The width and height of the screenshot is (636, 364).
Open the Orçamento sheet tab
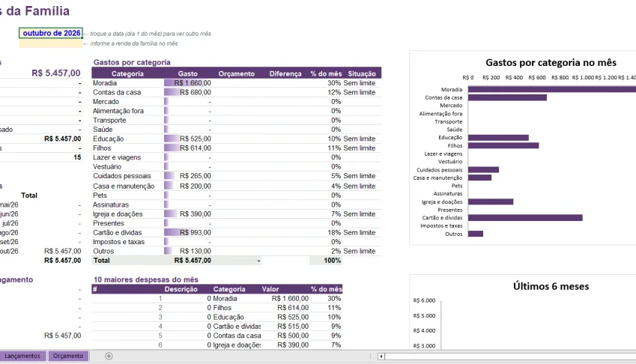tap(68, 356)
